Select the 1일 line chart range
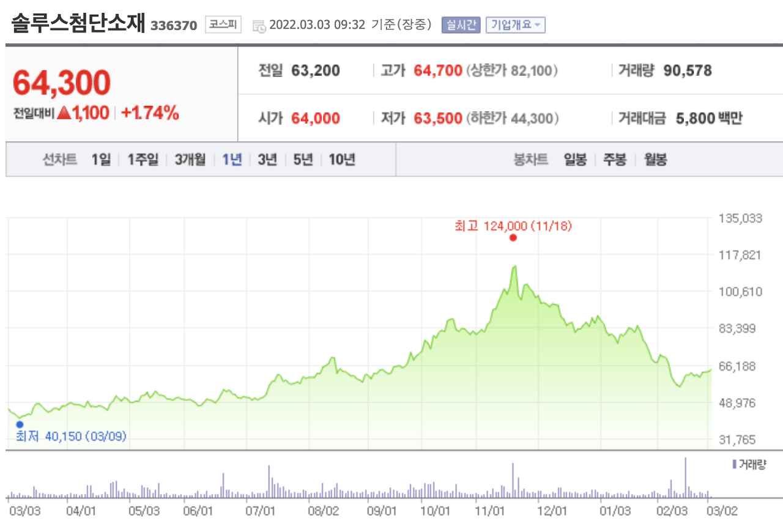This screenshot has width=783, height=532. click(101, 160)
